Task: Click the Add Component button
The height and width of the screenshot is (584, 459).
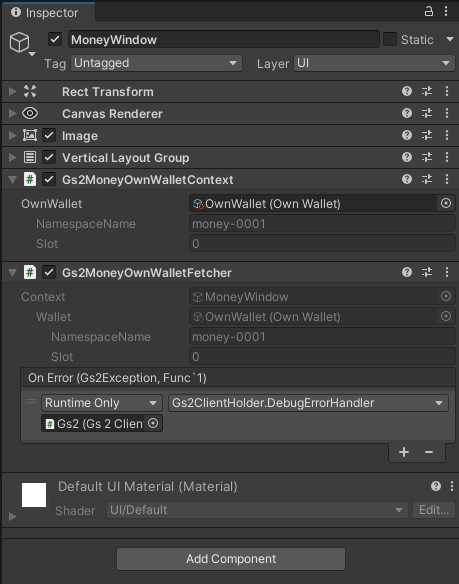Action: tap(231, 559)
